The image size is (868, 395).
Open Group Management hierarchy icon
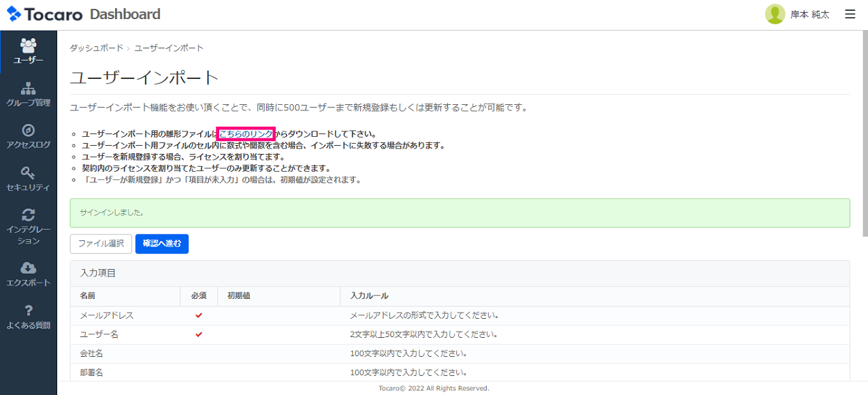[x=29, y=89]
